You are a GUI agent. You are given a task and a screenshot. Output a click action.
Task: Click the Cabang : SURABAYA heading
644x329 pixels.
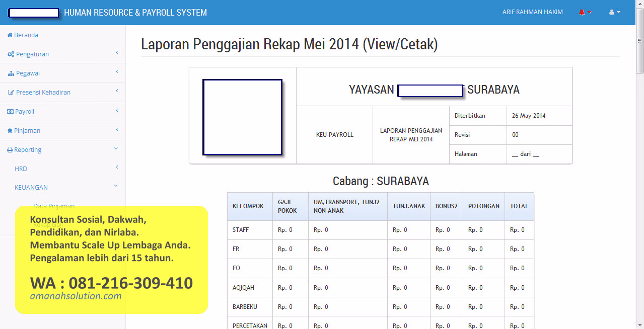point(381,181)
